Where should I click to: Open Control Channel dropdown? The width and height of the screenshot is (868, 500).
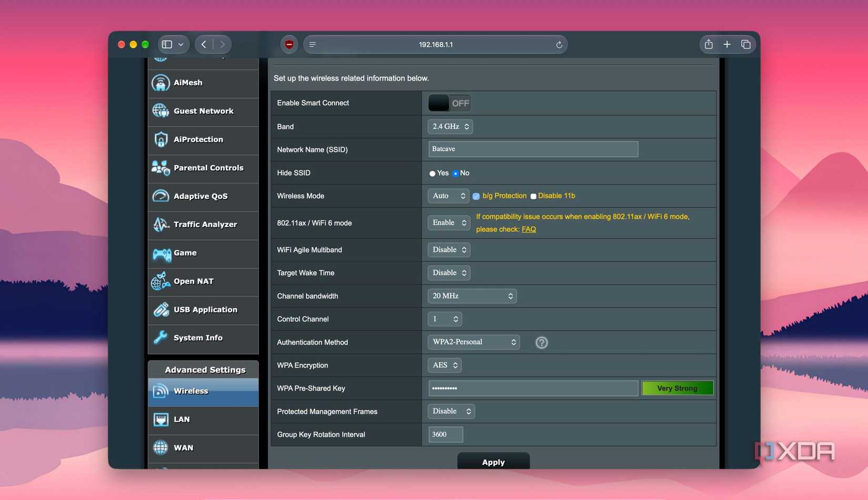(x=445, y=319)
